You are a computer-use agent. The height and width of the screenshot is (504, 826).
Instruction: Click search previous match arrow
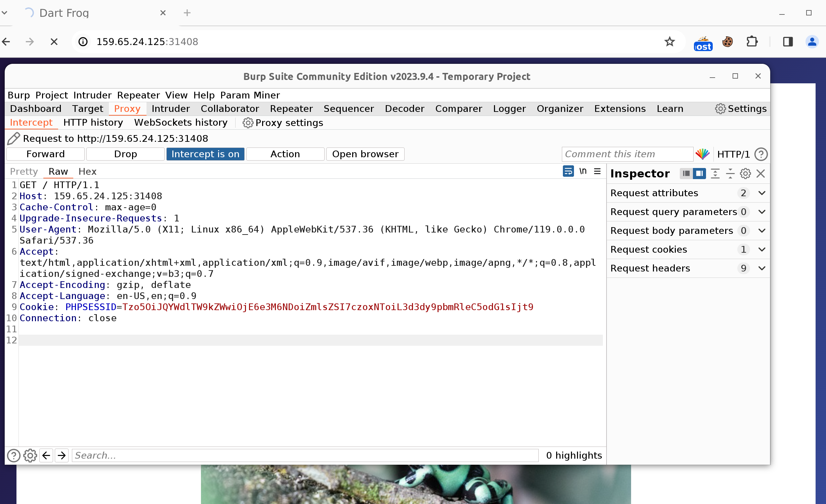[46, 455]
